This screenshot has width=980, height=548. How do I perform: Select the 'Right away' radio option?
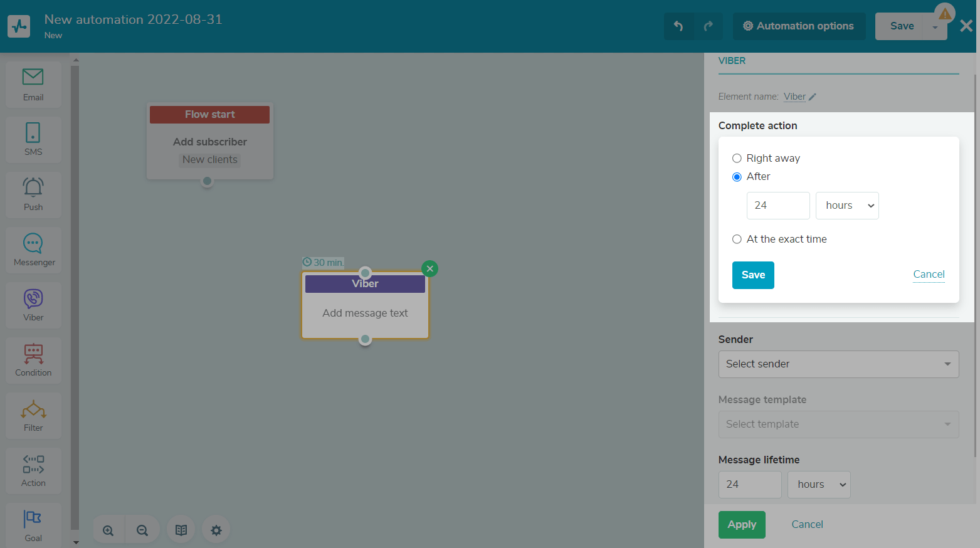(737, 159)
